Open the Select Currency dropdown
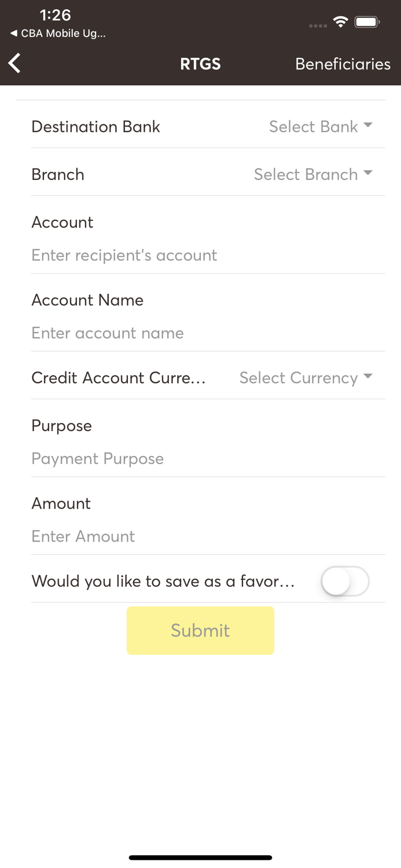This screenshot has height=868, width=401. [x=299, y=378]
